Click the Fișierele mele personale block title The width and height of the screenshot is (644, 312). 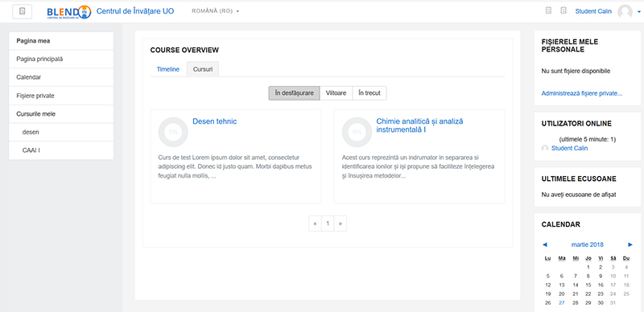[570, 46]
